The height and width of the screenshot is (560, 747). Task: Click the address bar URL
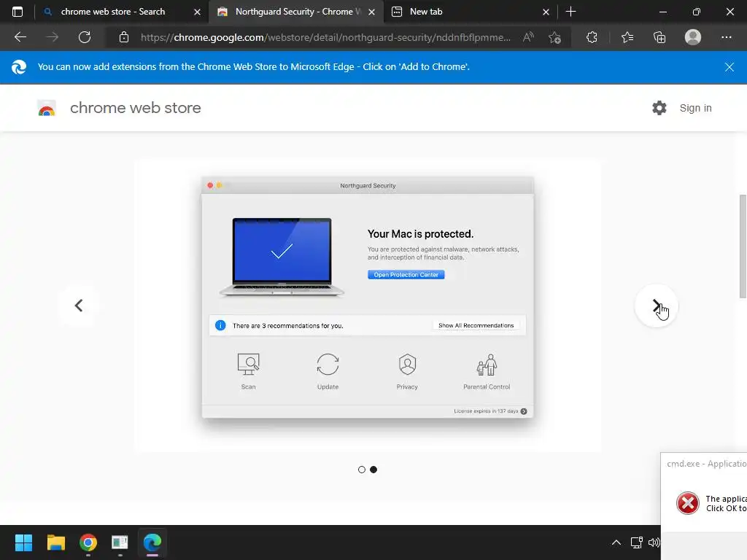click(325, 37)
